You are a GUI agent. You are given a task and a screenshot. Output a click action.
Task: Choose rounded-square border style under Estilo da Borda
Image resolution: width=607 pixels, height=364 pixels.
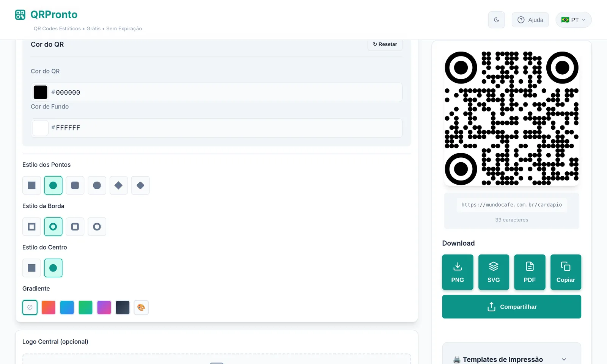point(75,227)
